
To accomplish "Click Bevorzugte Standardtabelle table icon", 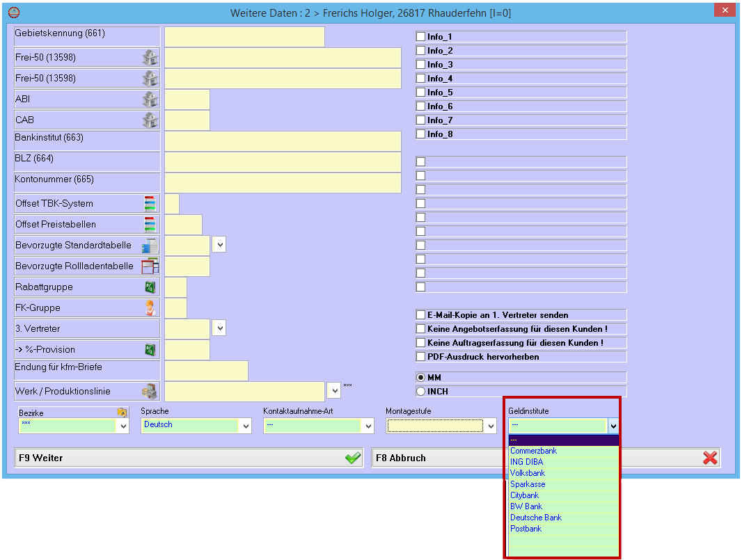I will pyautogui.click(x=150, y=246).
